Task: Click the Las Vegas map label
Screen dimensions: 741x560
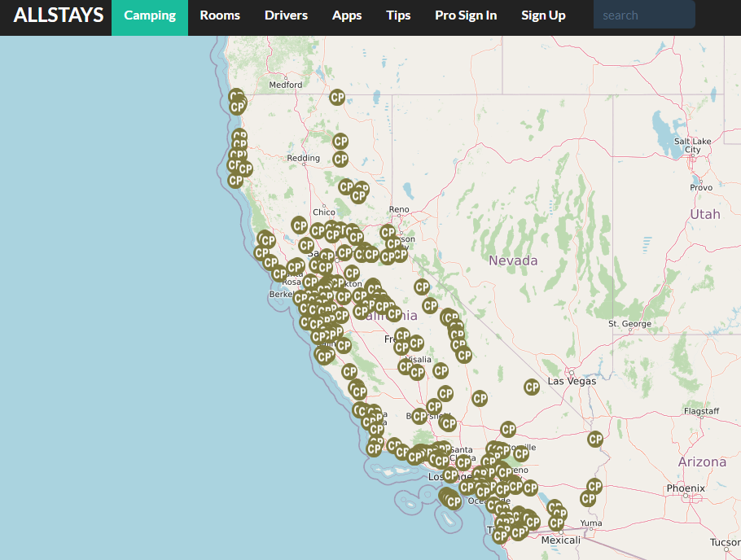Action: click(572, 381)
